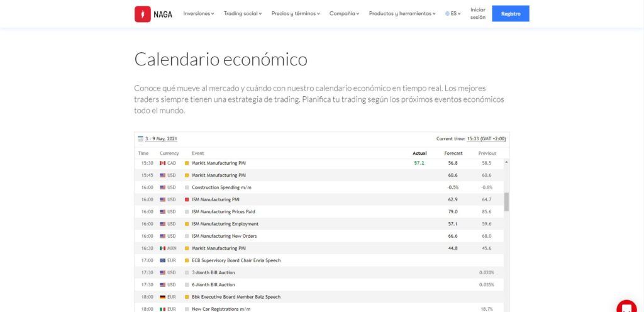Click the green actual value 57.2

click(419, 163)
